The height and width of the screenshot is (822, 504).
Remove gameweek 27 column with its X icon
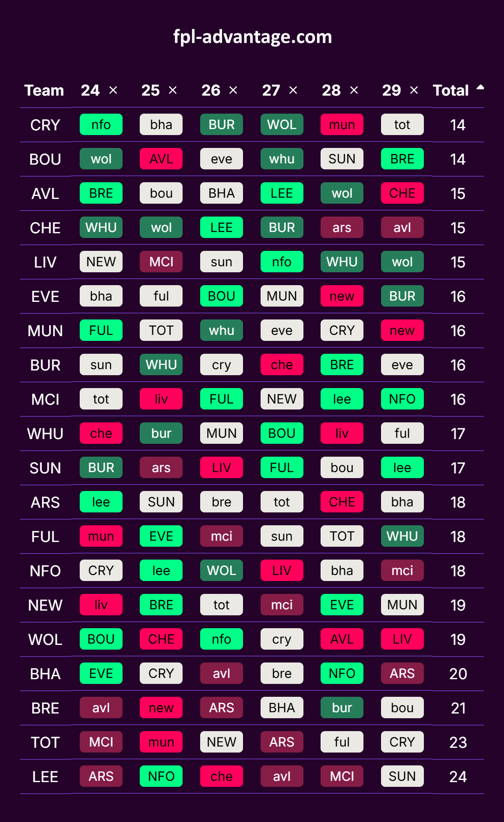(x=293, y=90)
